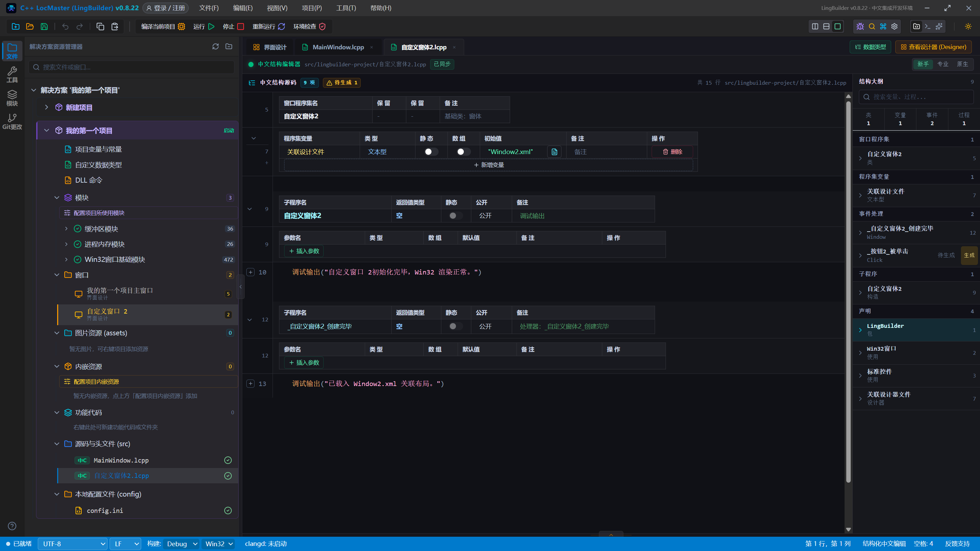Click the 删除 button for 关联设计文件
Viewport: 980px width, 551px height.
pos(672,152)
